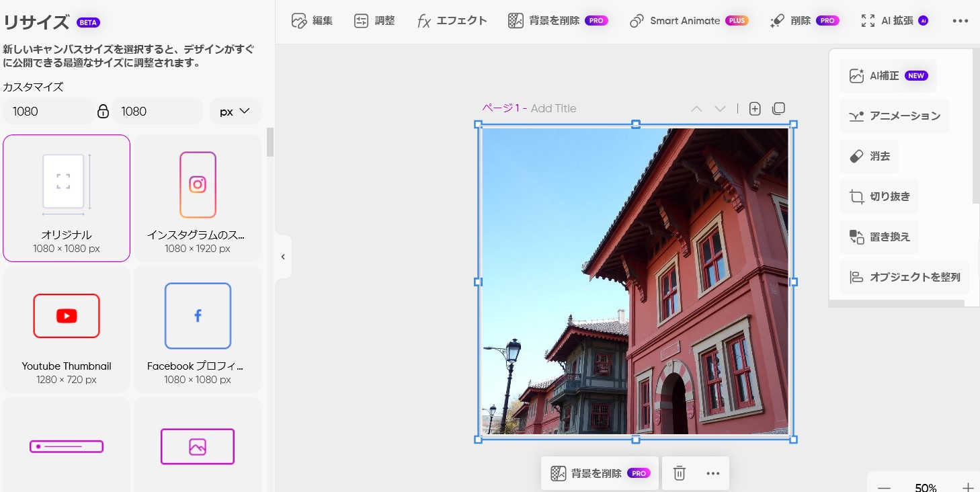Collapse the resize side panel
Image resolution: width=980 pixels, height=492 pixels.
click(x=283, y=257)
